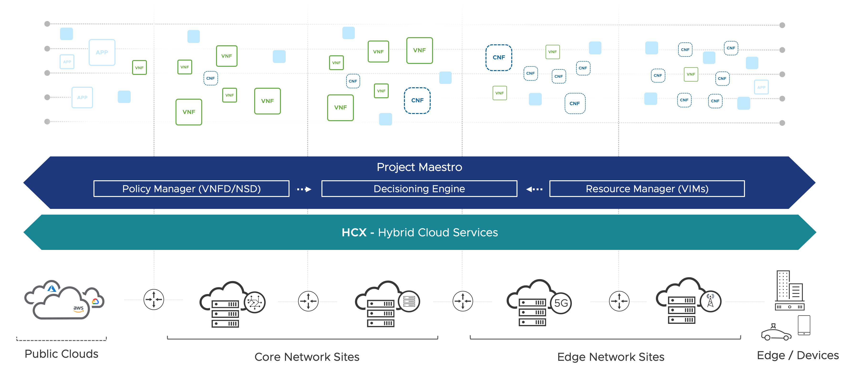This screenshot has width=868, height=372.
Task: Select the Resource Manager (VIMs) box
Action: 647,189
